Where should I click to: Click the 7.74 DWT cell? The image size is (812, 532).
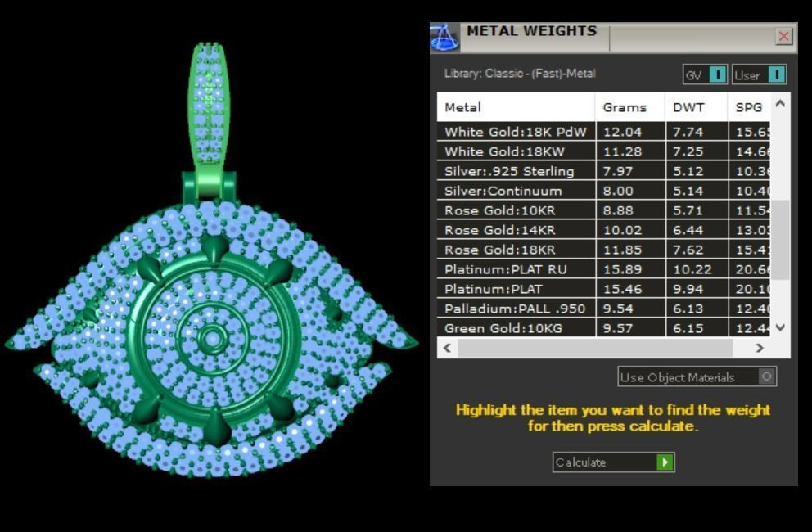click(x=697, y=132)
